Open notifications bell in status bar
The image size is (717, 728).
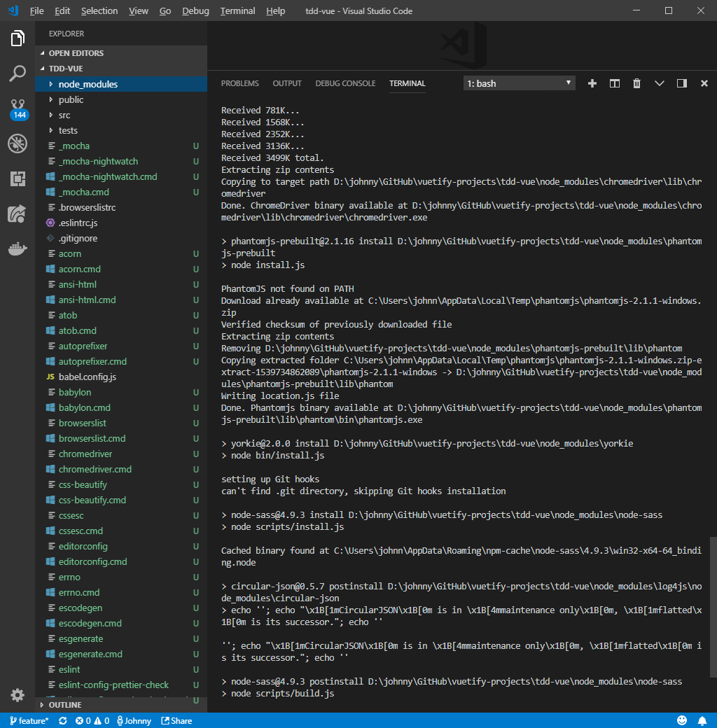tap(702, 720)
